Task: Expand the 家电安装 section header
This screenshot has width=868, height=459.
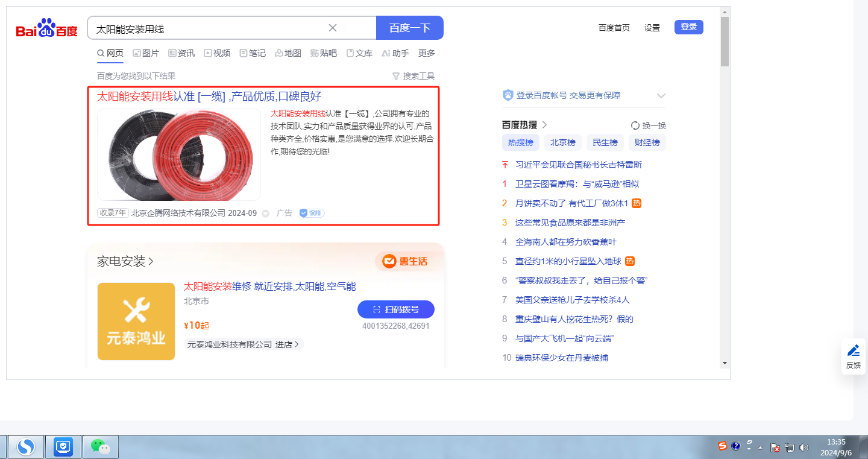Action: click(126, 261)
